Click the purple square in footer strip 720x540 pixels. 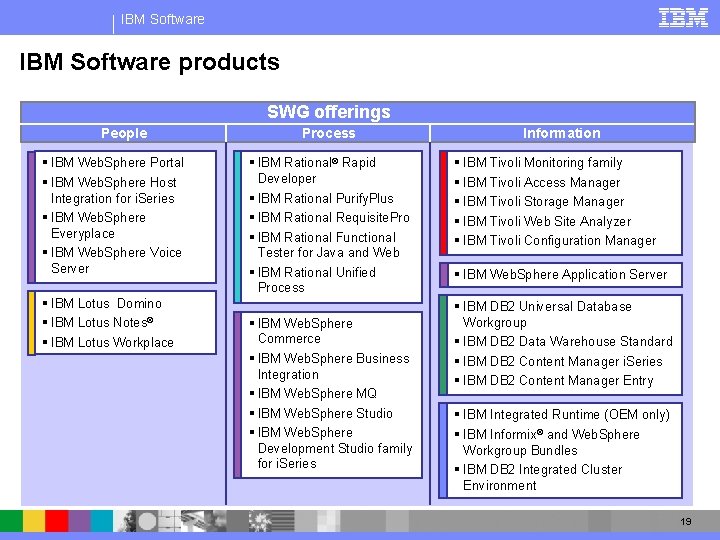pos(79,521)
